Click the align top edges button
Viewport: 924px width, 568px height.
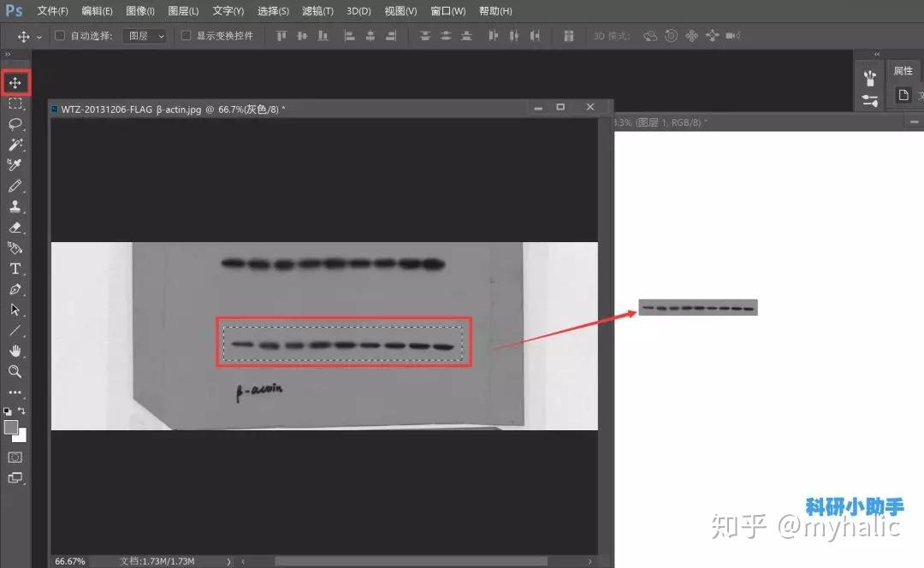click(x=280, y=35)
